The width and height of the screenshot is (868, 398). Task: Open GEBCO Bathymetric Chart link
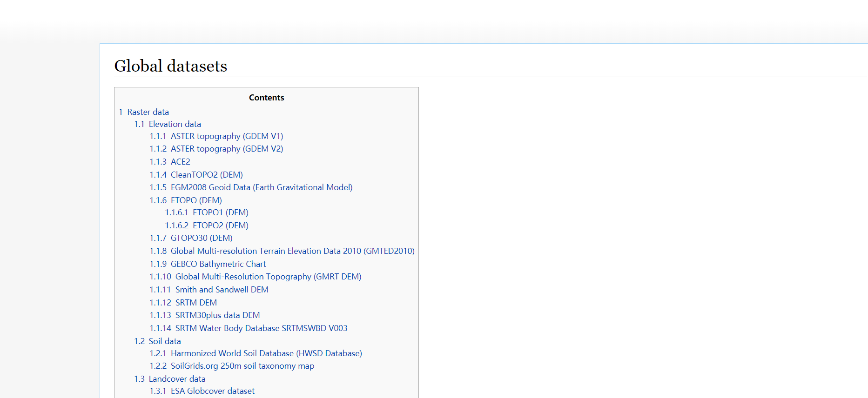tap(218, 264)
